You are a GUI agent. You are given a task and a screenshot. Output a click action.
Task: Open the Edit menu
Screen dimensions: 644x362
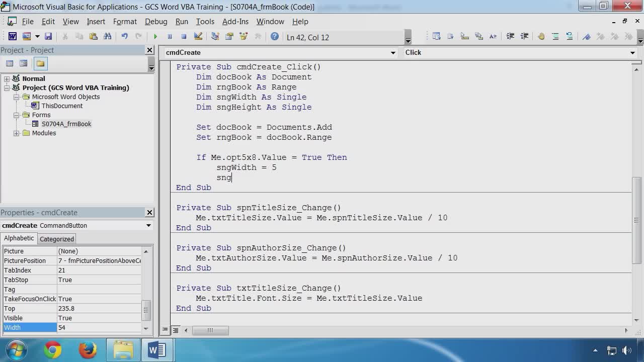point(48,22)
